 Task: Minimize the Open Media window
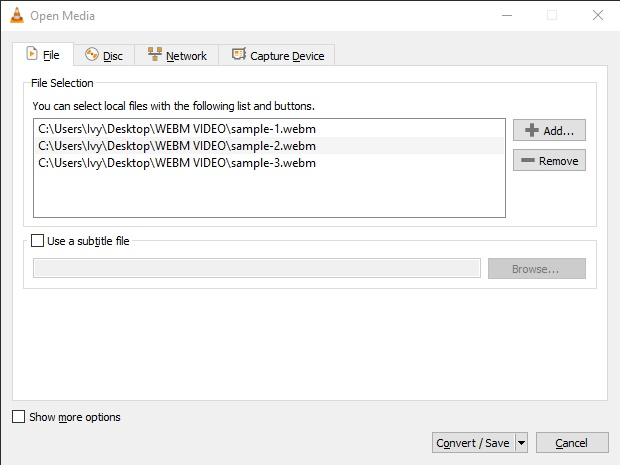coord(507,15)
